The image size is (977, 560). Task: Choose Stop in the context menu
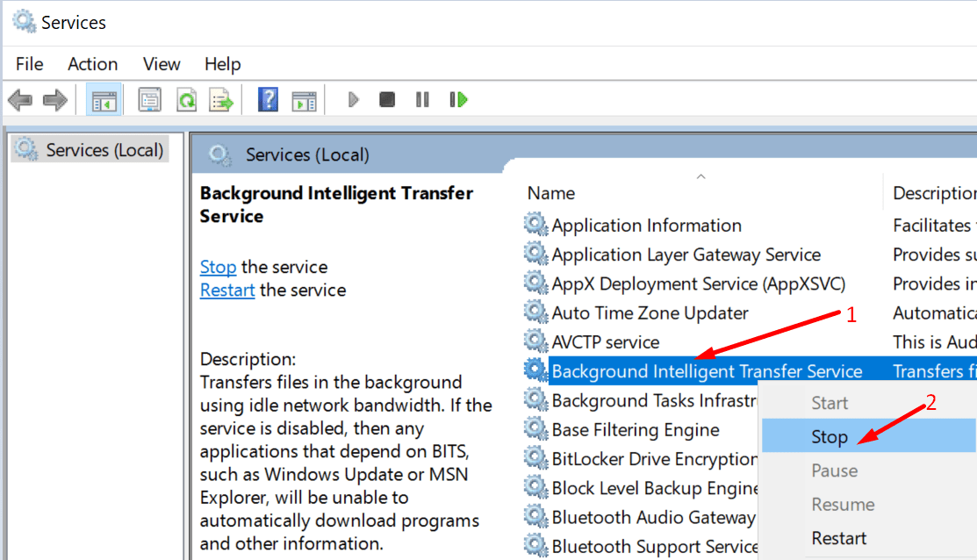(x=830, y=436)
